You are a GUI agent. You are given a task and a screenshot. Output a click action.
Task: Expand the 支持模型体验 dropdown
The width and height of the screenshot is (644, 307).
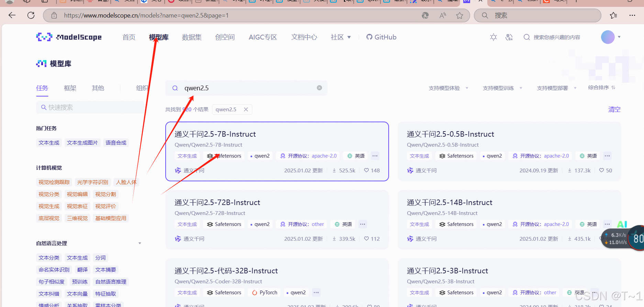pos(448,88)
